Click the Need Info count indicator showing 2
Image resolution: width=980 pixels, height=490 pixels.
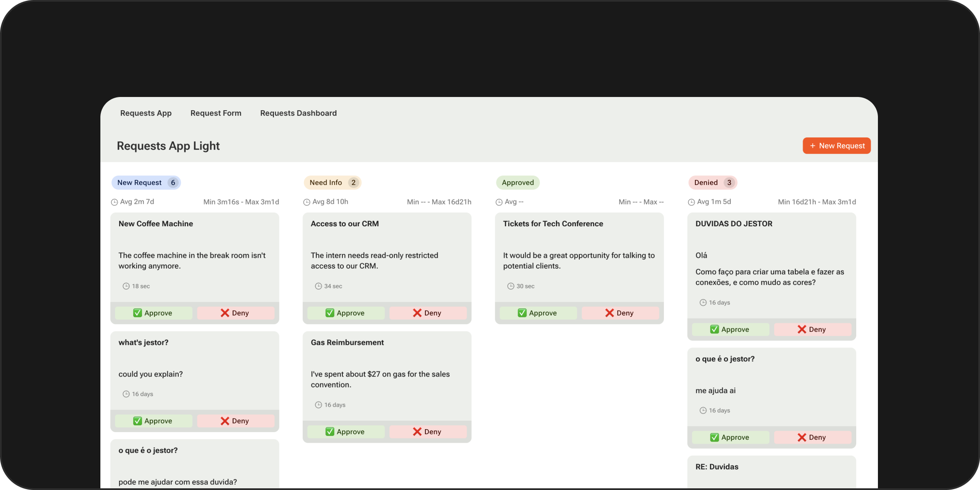[353, 182]
